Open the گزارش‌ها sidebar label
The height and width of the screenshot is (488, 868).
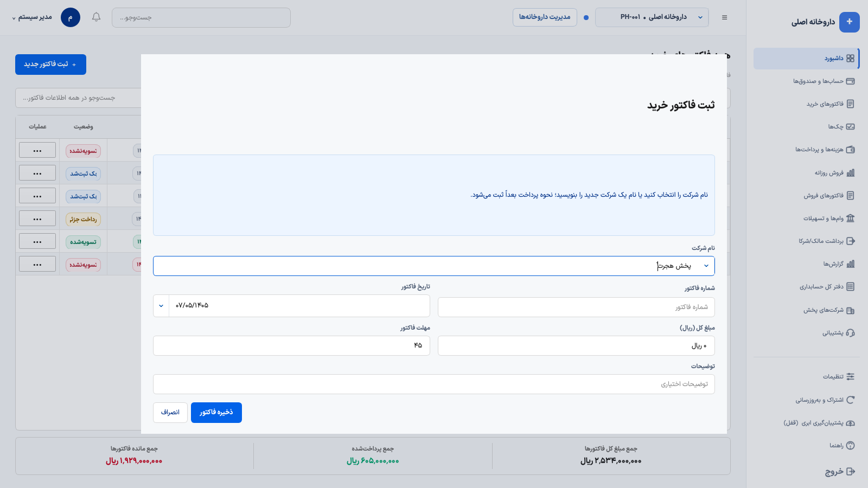click(x=833, y=264)
